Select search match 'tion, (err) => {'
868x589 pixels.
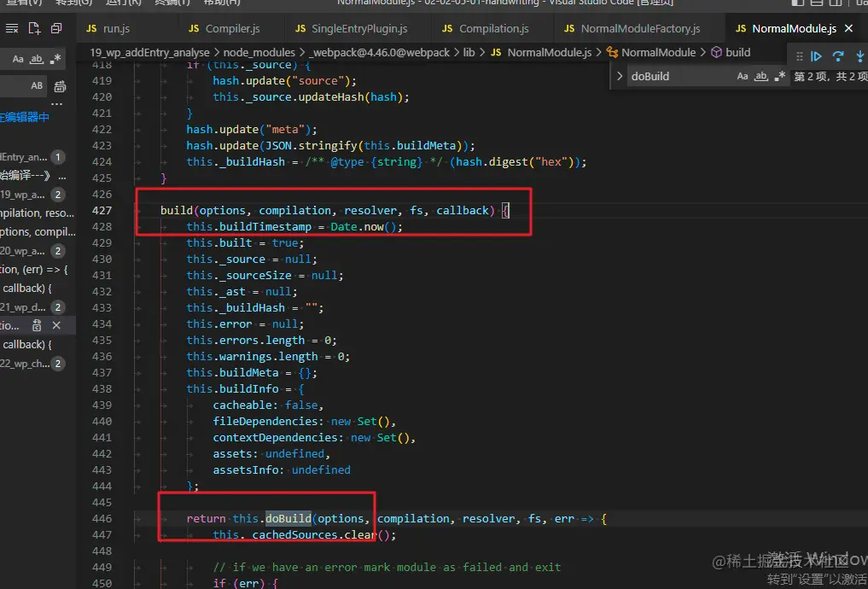[34, 270]
